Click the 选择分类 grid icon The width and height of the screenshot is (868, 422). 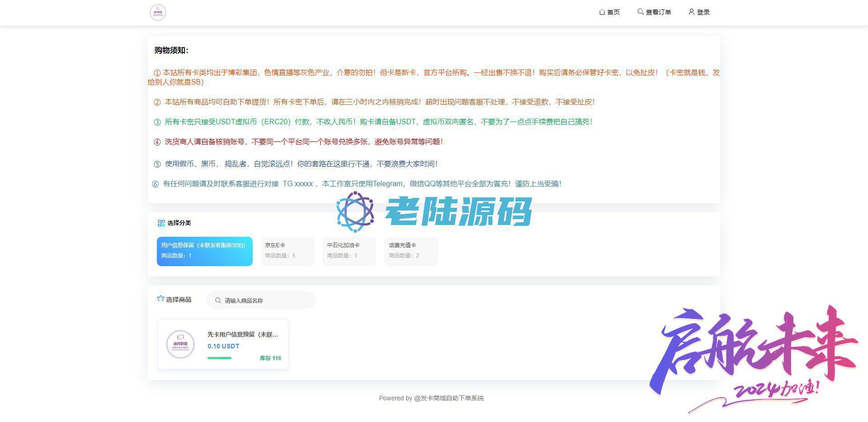161,223
